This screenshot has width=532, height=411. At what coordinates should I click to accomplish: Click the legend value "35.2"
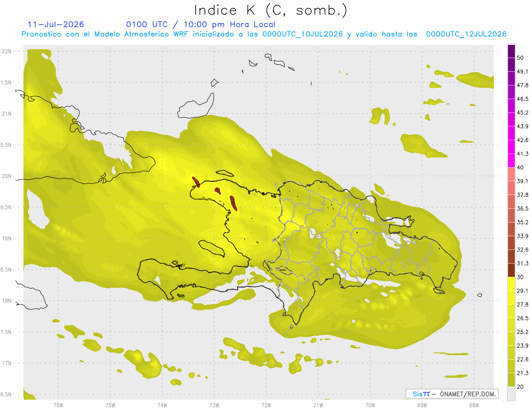pos(523,223)
